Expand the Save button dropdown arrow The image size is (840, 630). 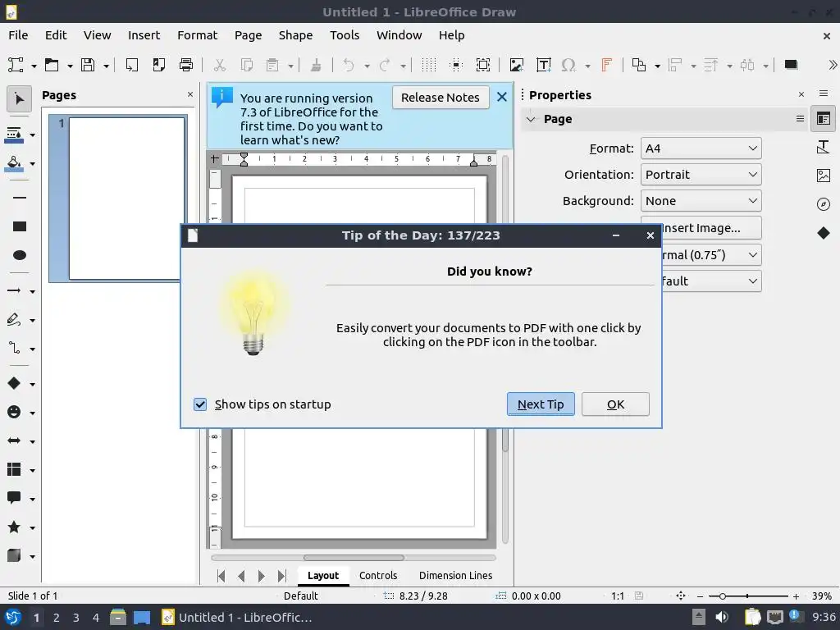[106, 66]
